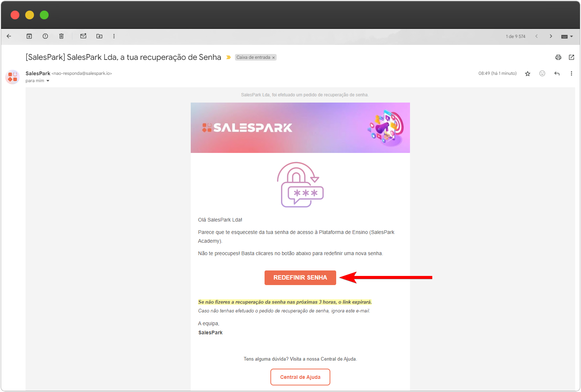Reply to the SalesPark email
Viewport: 581px width, 392px height.
coord(557,73)
